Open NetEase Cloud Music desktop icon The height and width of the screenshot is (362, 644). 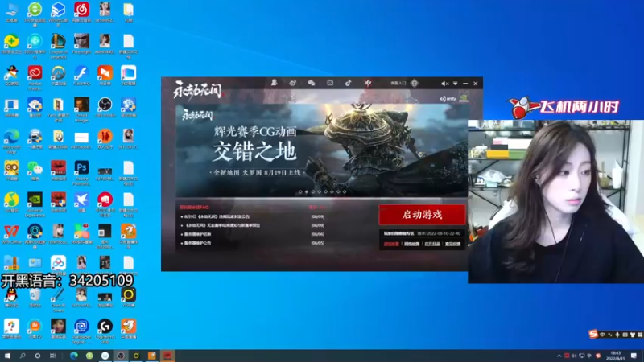click(x=82, y=12)
